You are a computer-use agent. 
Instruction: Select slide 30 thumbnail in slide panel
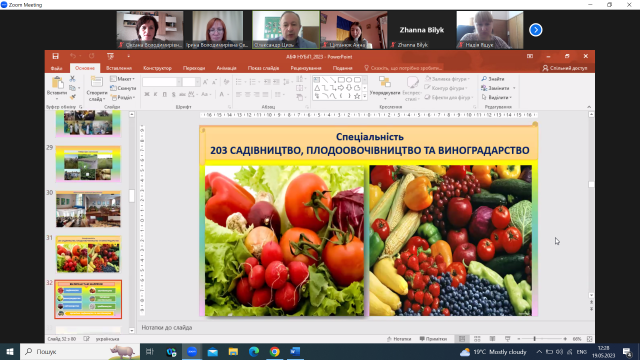pos(88,209)
